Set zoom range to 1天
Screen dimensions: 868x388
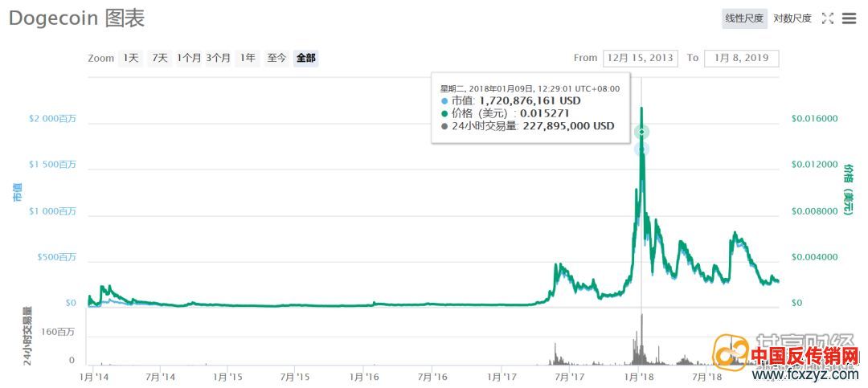coord(131,58)
